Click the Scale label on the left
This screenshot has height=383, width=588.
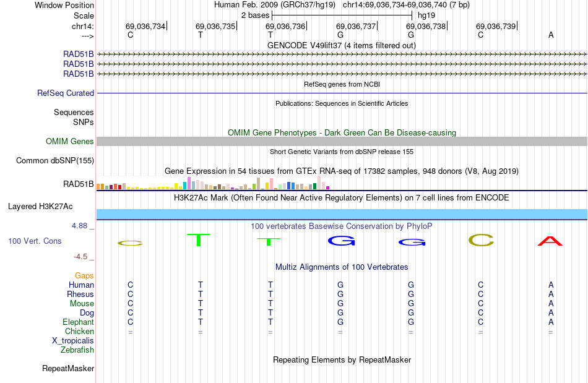pyautogui.click(x=84, y=15)
